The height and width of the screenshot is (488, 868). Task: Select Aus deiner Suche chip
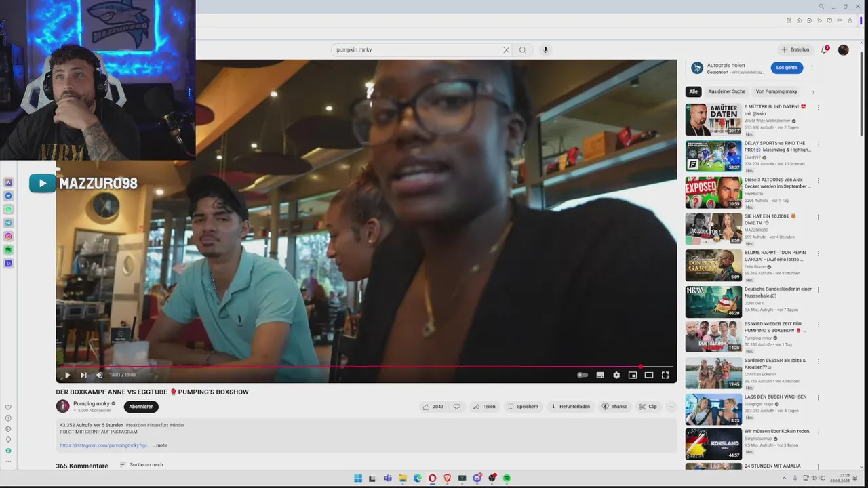click(726, 91)
